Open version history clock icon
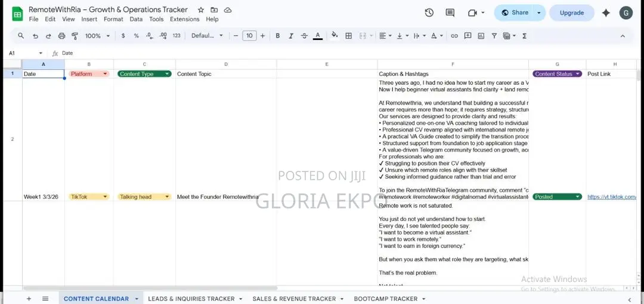Screen dimensions: 644x304 (x=429, y=13)
